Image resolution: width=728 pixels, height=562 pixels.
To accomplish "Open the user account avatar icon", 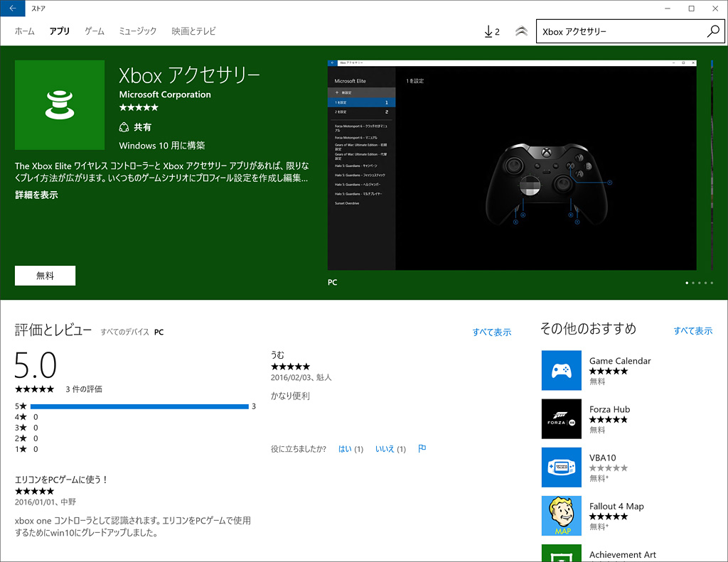I will coord(521,31).
